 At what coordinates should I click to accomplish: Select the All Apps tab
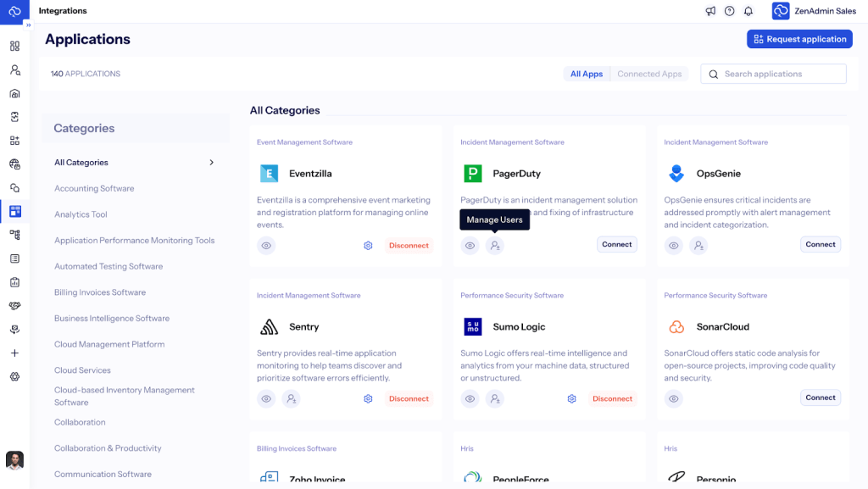pos(587,74)
